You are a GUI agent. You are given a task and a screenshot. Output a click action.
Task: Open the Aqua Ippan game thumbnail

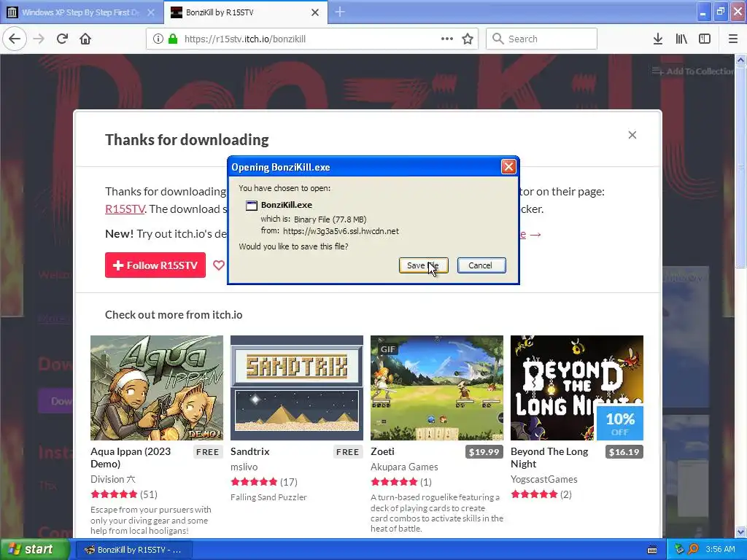click(157, 388)
